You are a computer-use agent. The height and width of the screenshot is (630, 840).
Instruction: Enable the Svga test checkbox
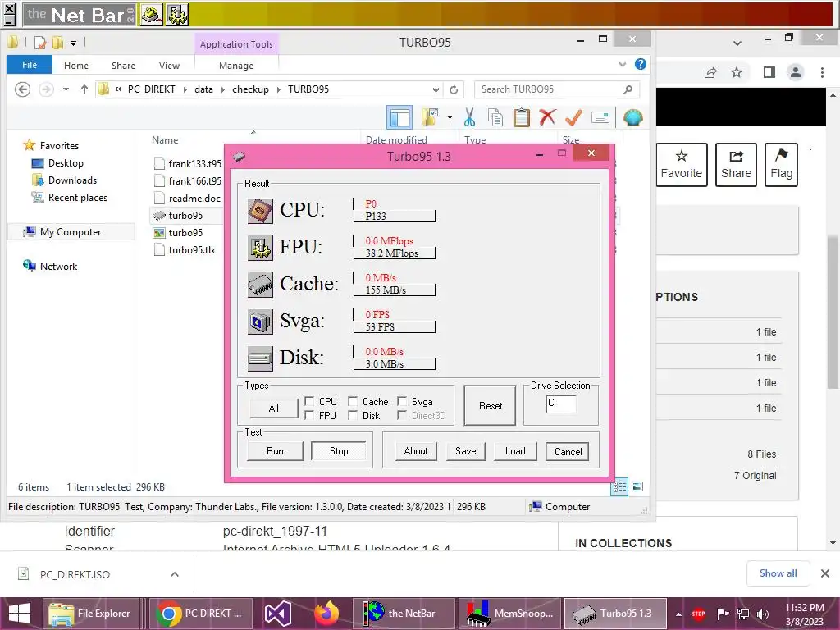click(x=402, y=401)
